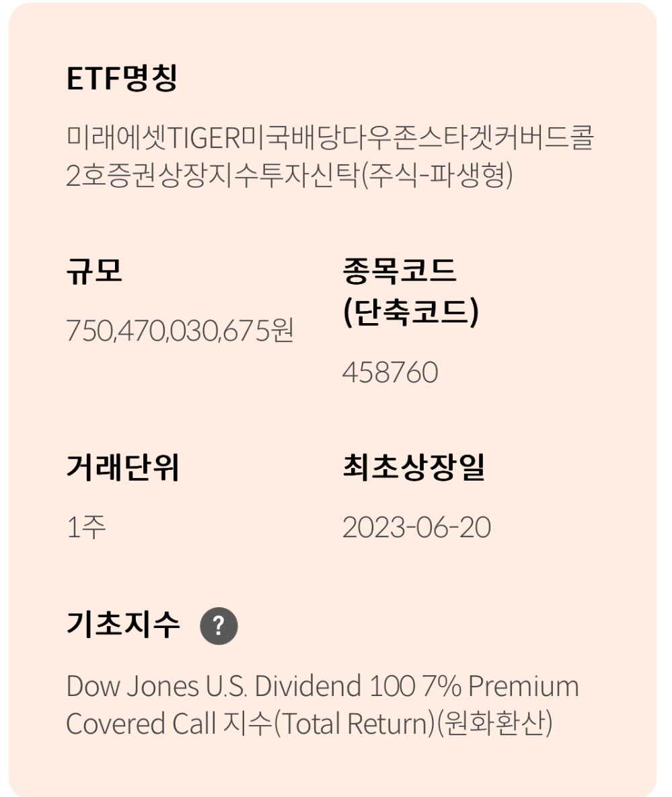Click the Covered Call 지수(Total Return) line
Viewport: 672px width, 797px height.
pyautogui.click(x=250, y=724)
